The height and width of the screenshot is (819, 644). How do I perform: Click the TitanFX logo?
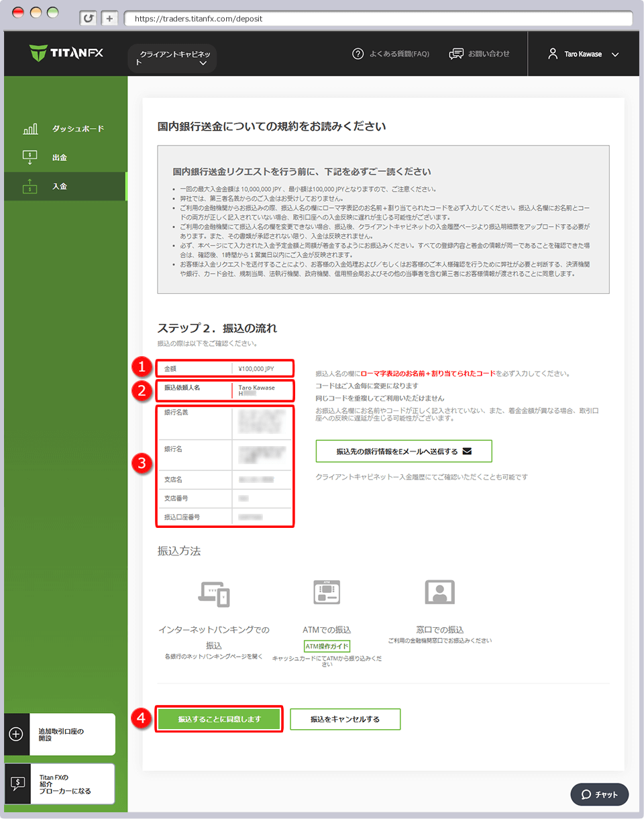tap(65, 53)
